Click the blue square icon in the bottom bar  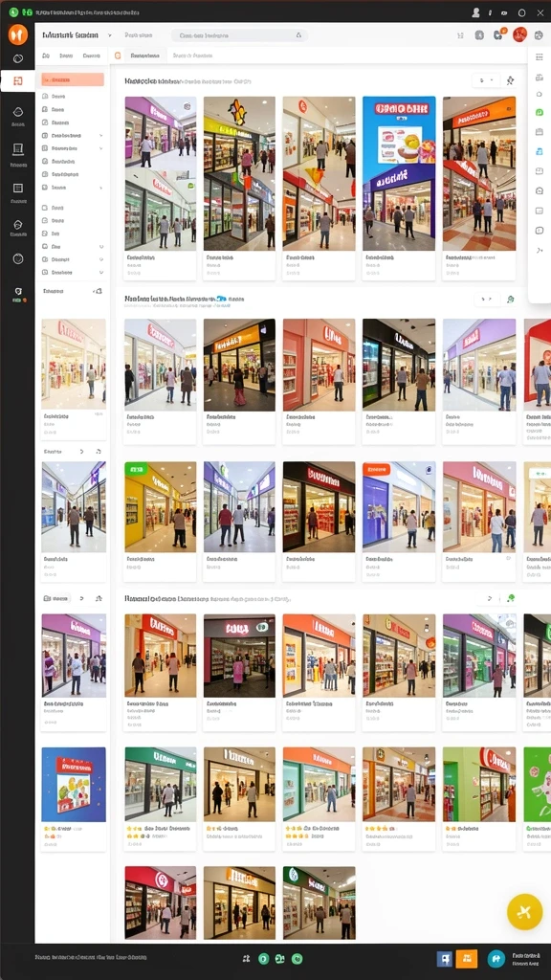point(444,958)
